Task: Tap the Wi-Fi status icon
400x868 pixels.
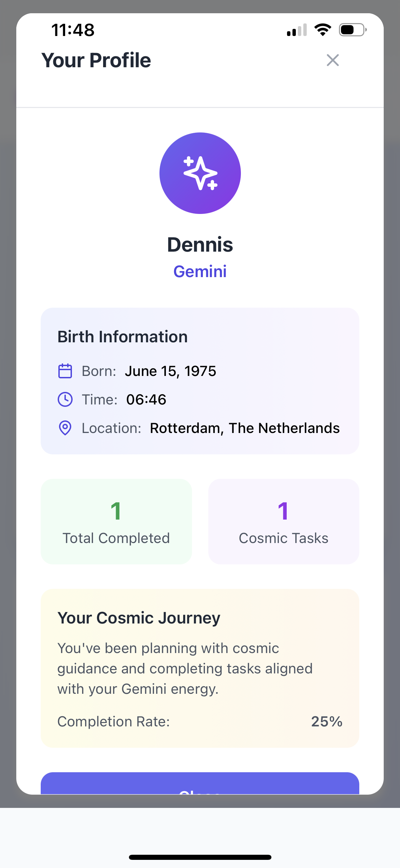Action: coord(323,30)
